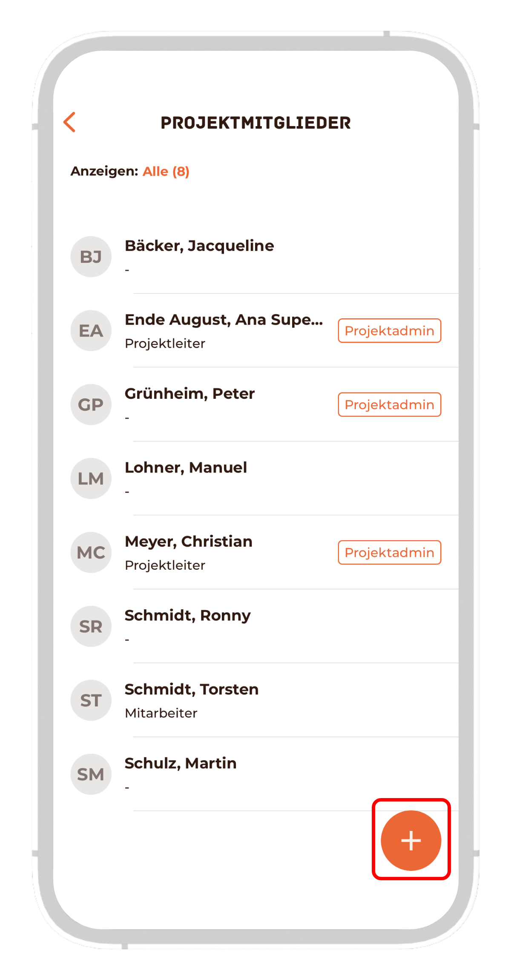The image size is (511, 980).
Task: Open Meyer, Christian member name
Action: click(189, 542)
